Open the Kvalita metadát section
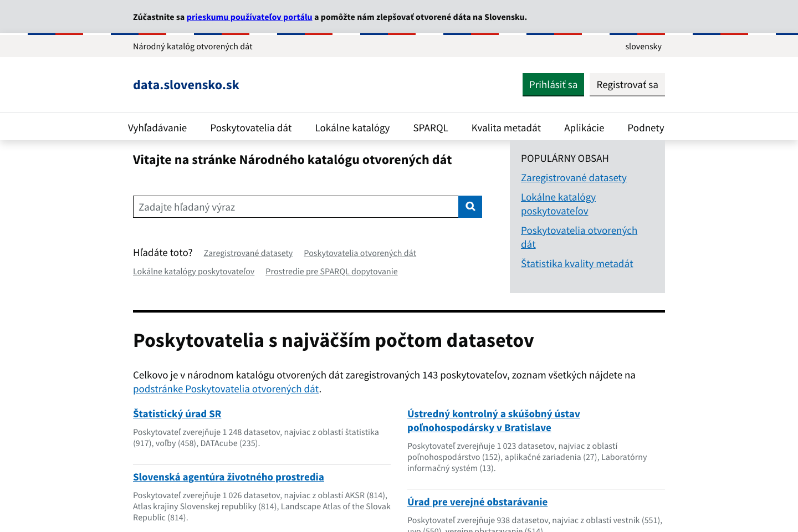798x532 pixels. pos(506,127)
